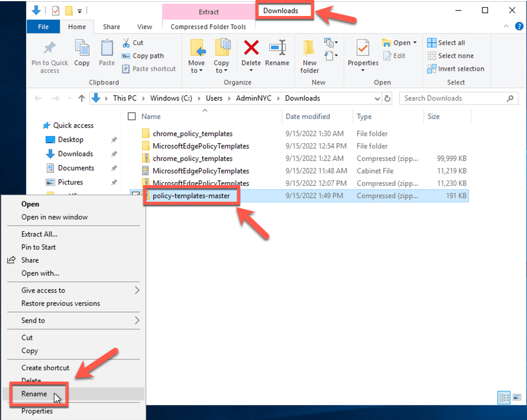This screenshot has width=527, height=420.
Task: Switch to the View tab
Action: pos(144,27)
